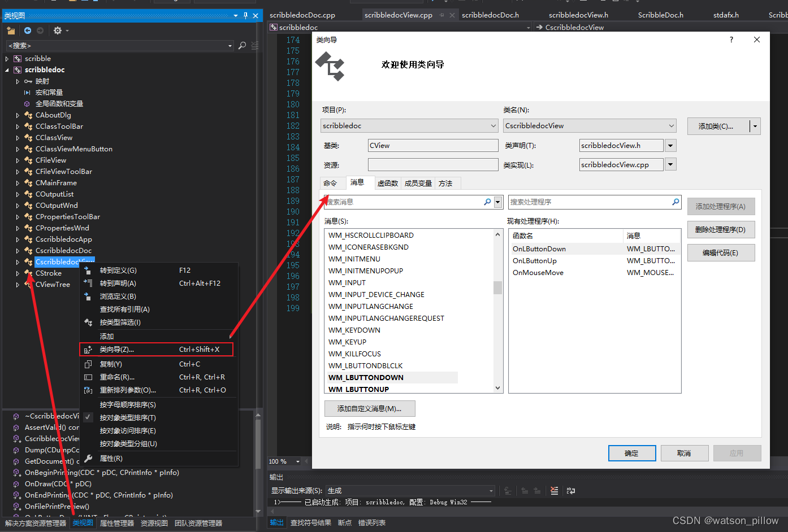Click the rename icon beside 重命名(R)
788x532 pixels.
click(x=88, y=377)
